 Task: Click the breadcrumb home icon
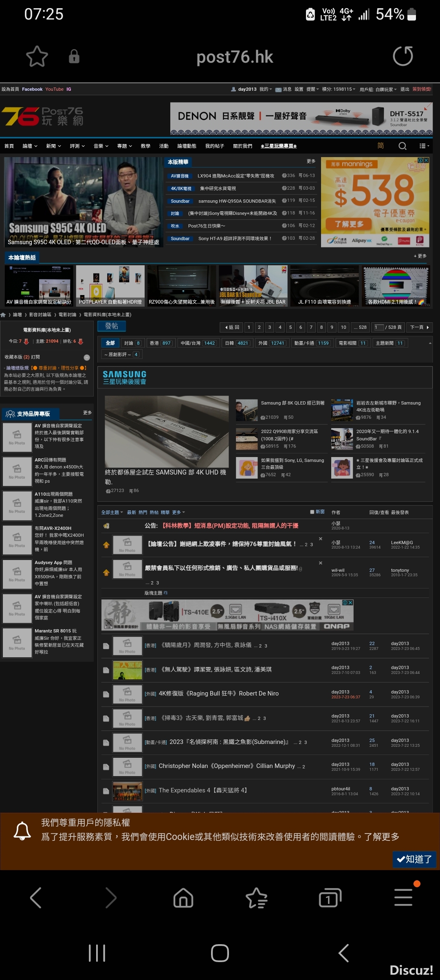pos(3,315)
